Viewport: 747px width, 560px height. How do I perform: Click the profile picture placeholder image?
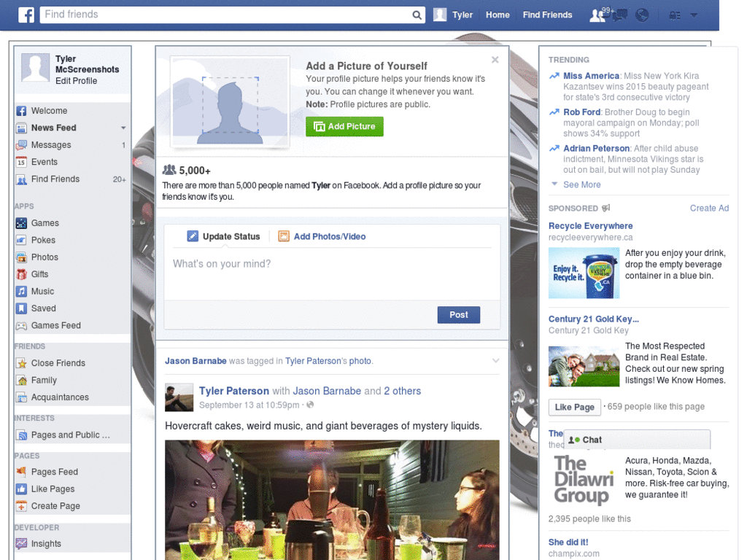point(230,101)
